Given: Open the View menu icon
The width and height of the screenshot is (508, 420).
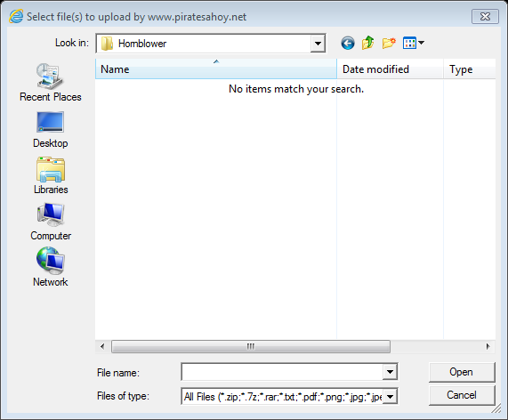Looking at the screenshot, I should 413,43.
